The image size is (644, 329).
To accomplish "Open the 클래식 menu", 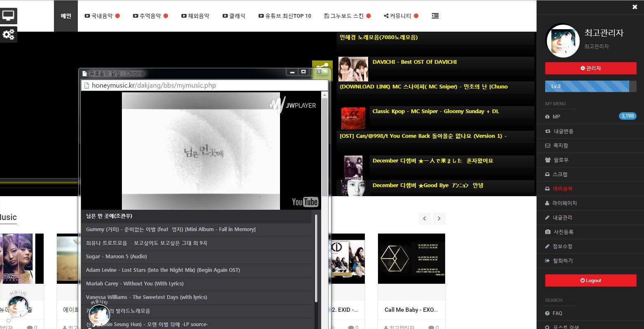I will tap(234, 16).
